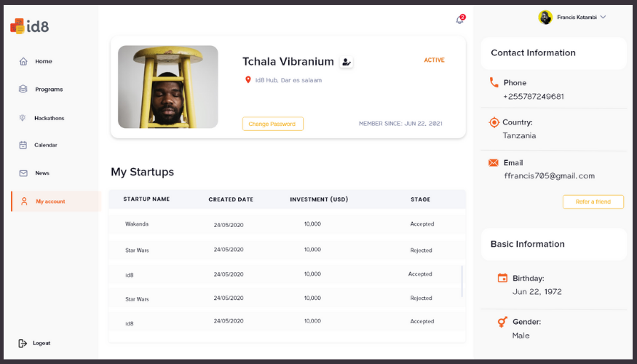Click the startups table scrollbar
Screen dimensions: 637x364
click(x=462, y=281)
